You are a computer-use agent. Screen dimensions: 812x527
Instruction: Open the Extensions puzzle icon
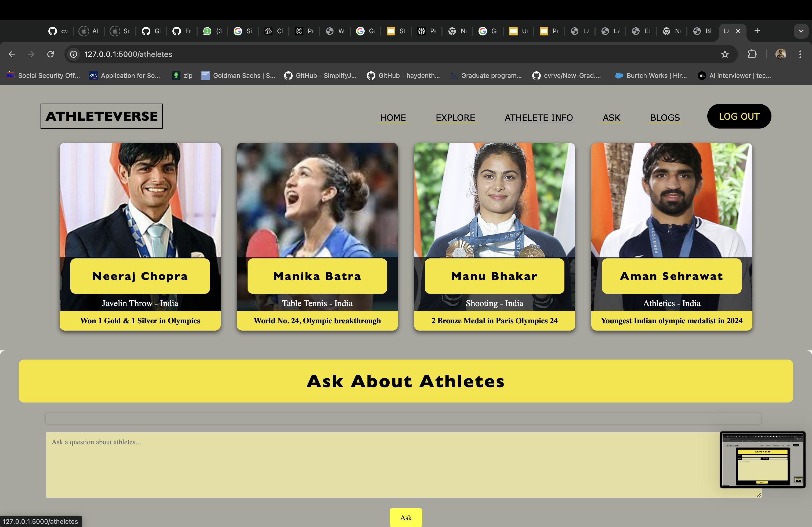(752, 54)
